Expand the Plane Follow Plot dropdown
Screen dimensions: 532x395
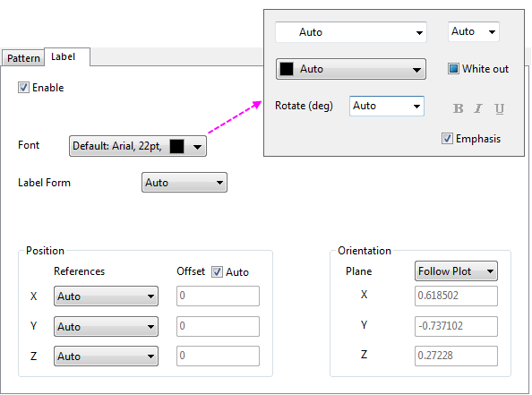coord(456,271)
